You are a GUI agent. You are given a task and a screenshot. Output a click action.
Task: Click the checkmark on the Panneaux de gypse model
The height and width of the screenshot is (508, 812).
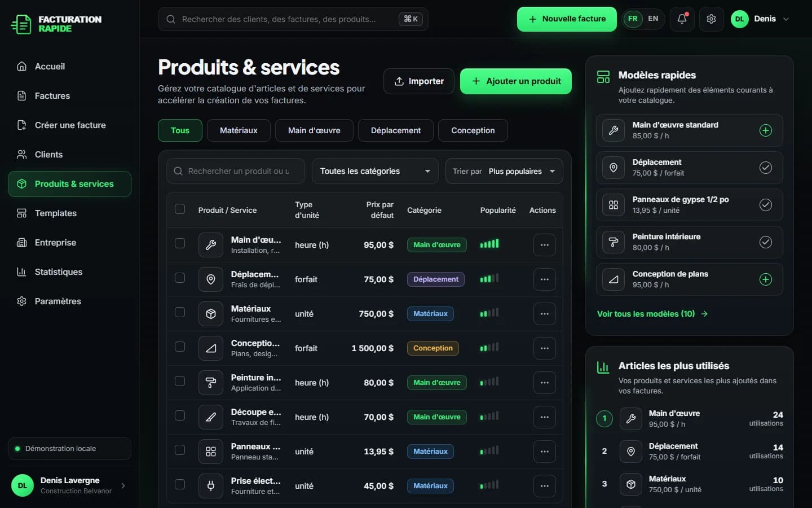tap(765, 205)
